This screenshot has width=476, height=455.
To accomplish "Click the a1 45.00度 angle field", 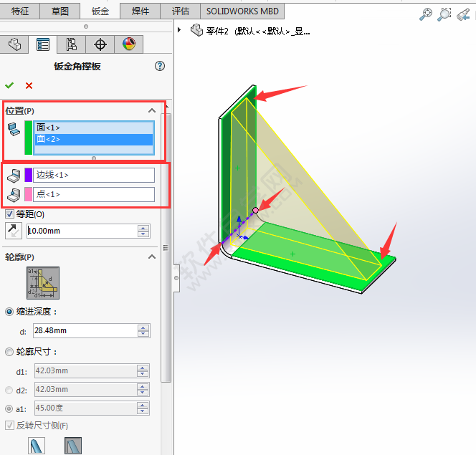I will pyautogui.click(x=85, y=408).
